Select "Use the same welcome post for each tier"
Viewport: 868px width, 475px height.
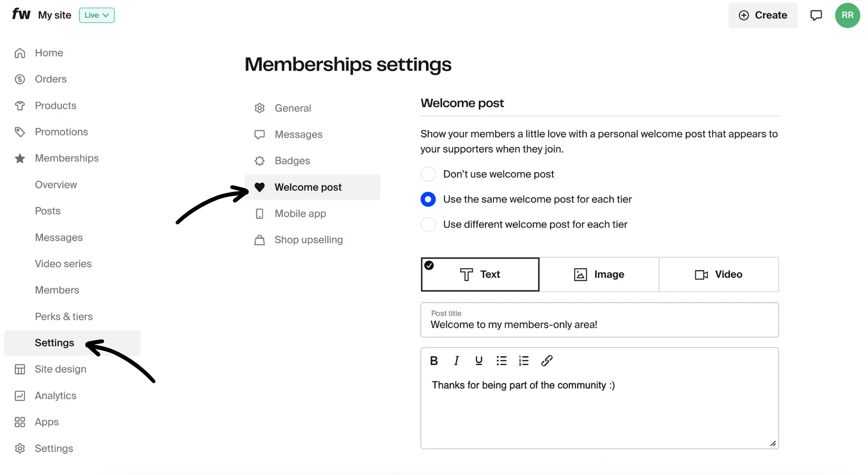(428, 199)
